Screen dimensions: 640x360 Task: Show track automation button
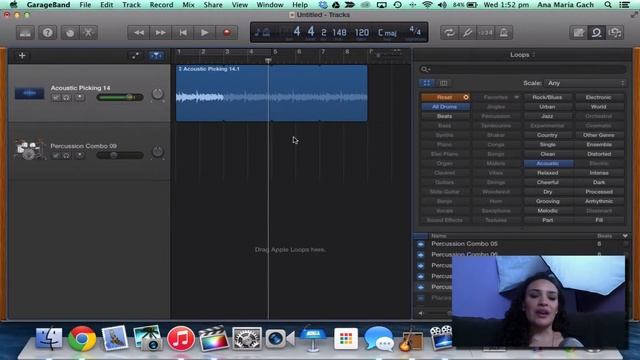coord(135,56)
